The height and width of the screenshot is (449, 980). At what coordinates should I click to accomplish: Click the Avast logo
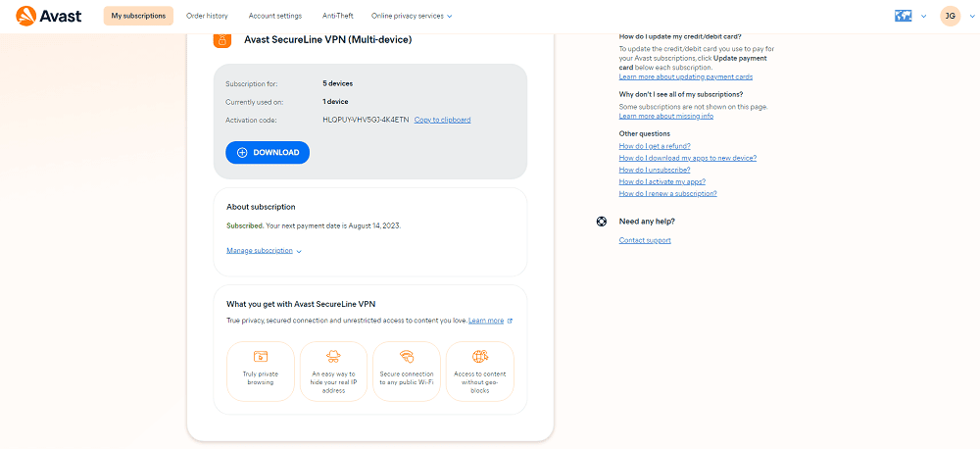[49, 16]
